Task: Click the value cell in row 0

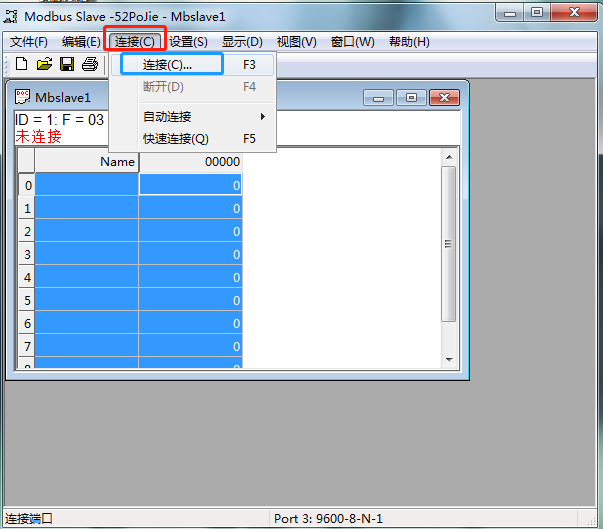Action: click(190, 185)
